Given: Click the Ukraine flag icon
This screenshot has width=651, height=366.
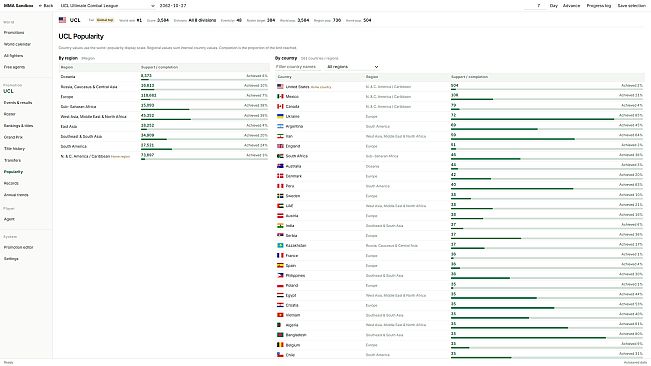Looking at the screenshot, I should tap(280, 116).
